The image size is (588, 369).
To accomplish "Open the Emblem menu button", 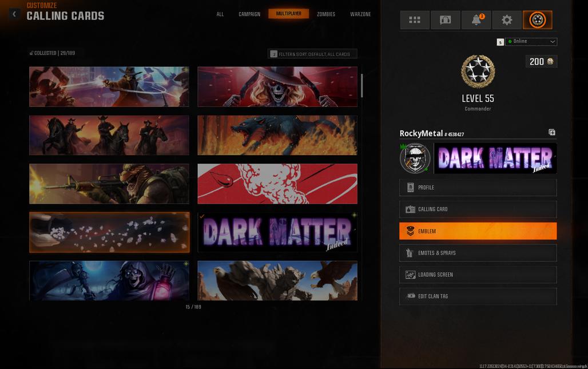I will (478, 231).
